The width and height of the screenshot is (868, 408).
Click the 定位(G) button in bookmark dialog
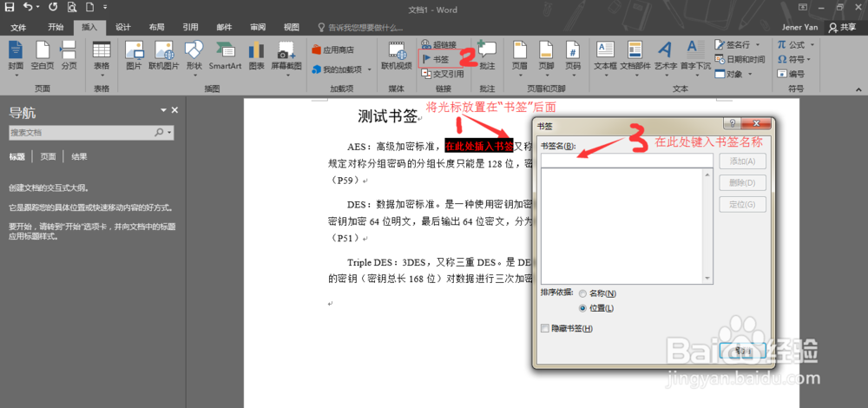pyautogui.click(x=742, y=204)
